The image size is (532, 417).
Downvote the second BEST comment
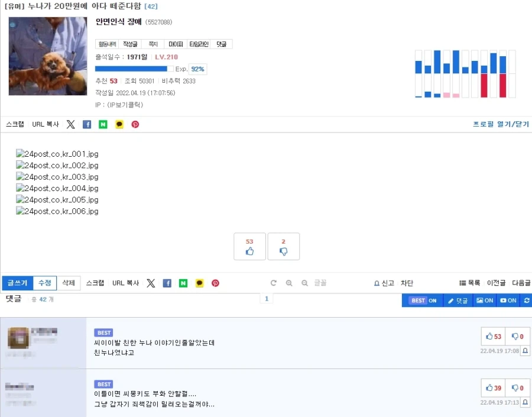pos(518,388)
